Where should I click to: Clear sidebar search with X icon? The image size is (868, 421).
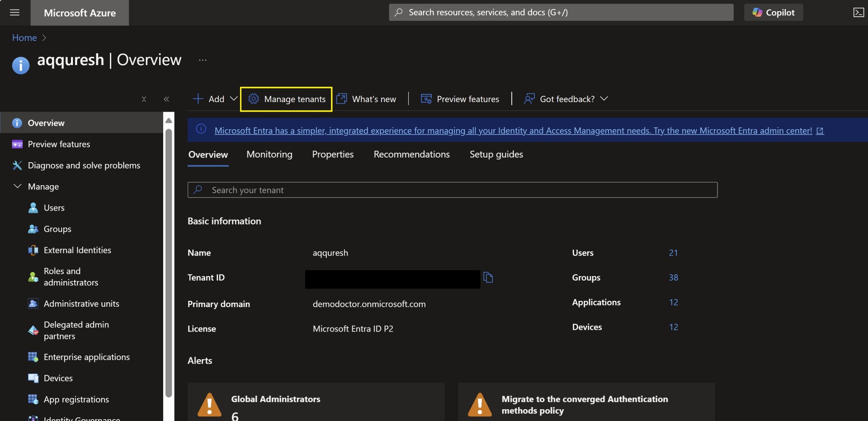point(144,99)
